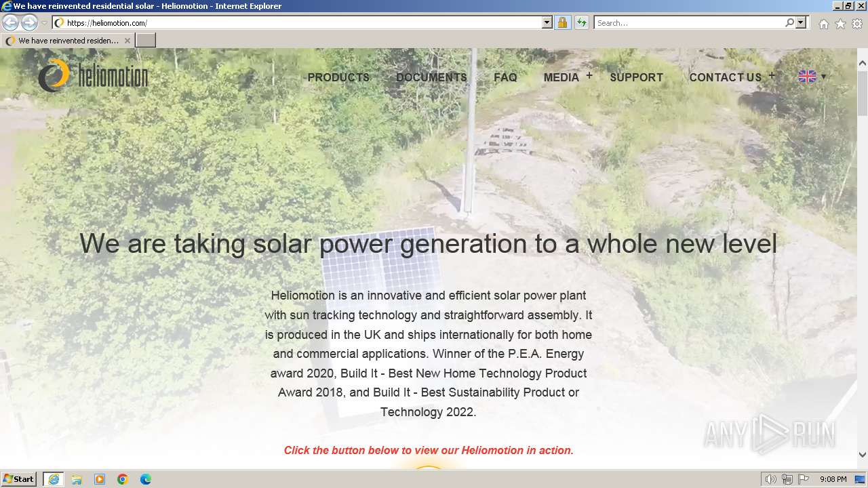Open Microsoft Edge from the taskbar
This screenshot has width=868, height=488.
(x=146, y=479)
